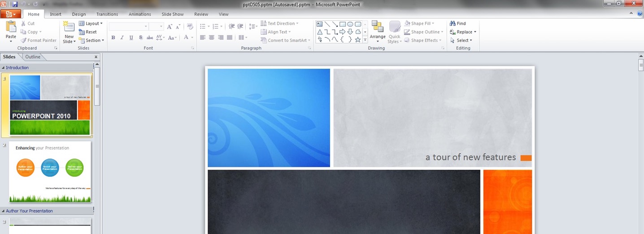Click the Paste clipboard icon
Image resolution: width=644 pixels, height=234 pixels.
11,26
